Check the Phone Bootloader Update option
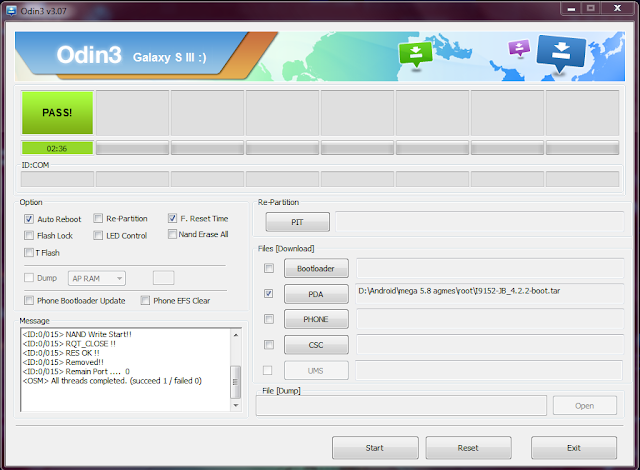This screenshot has height=470, width=640. (x=29, y=301)
